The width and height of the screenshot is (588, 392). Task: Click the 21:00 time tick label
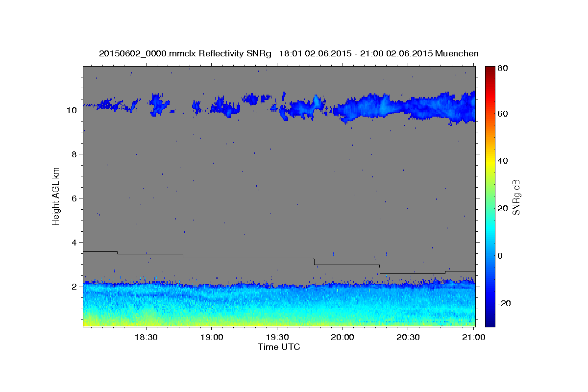473,338
